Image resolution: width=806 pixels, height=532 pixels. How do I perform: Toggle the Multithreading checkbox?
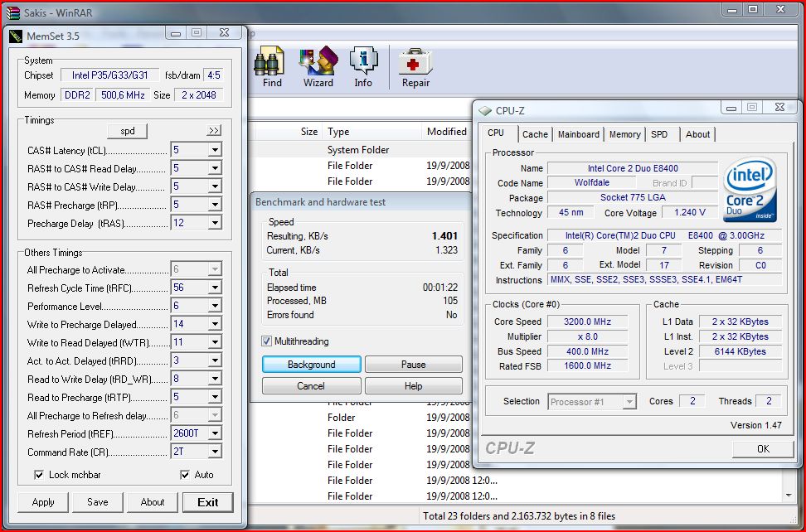point(266,341)
